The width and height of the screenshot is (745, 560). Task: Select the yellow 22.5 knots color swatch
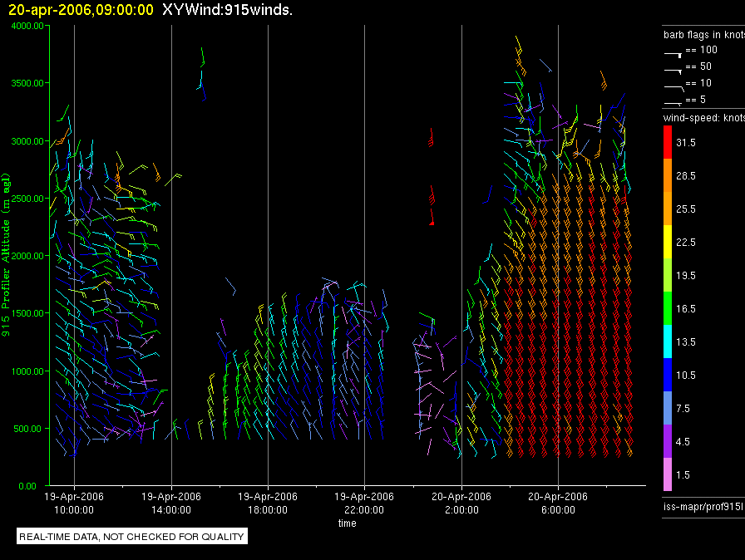point(667,242)
